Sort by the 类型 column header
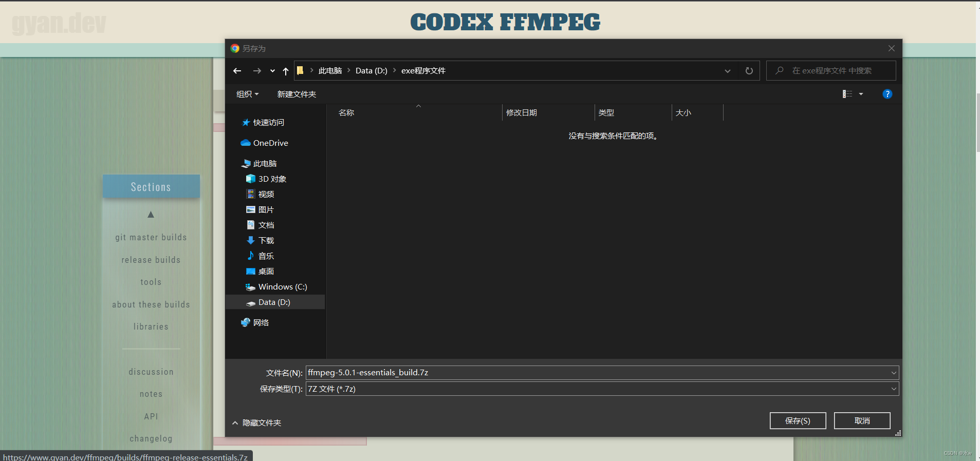This screenshot has height=461, width=980. 633,112
